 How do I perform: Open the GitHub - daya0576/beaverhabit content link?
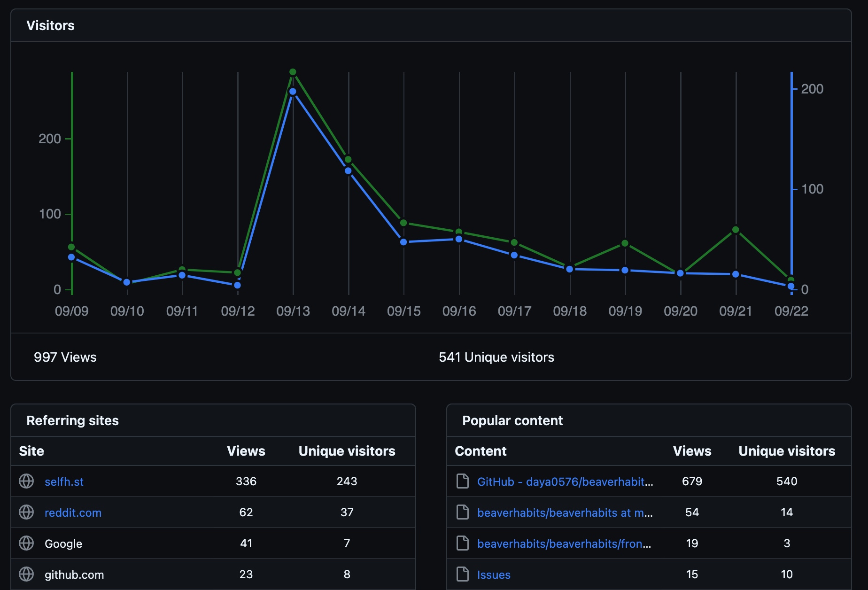[x=565, y=481]
